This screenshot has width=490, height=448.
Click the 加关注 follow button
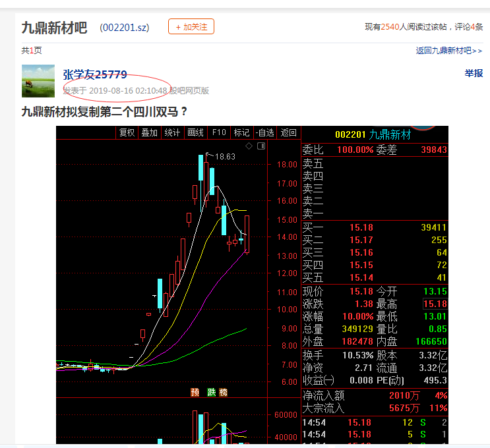pos(191,26)
